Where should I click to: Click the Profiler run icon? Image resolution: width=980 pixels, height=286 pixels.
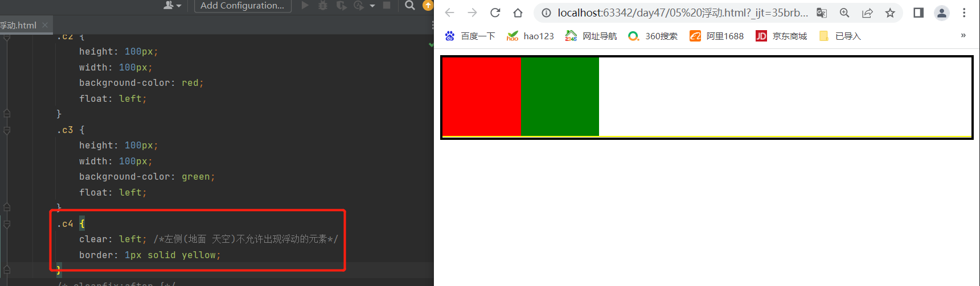pos(359,6)
